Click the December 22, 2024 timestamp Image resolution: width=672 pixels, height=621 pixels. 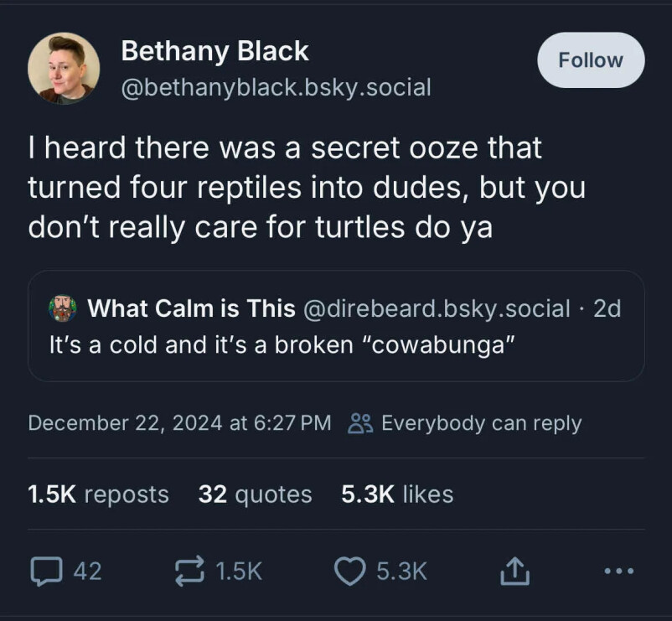coord(179,423)
